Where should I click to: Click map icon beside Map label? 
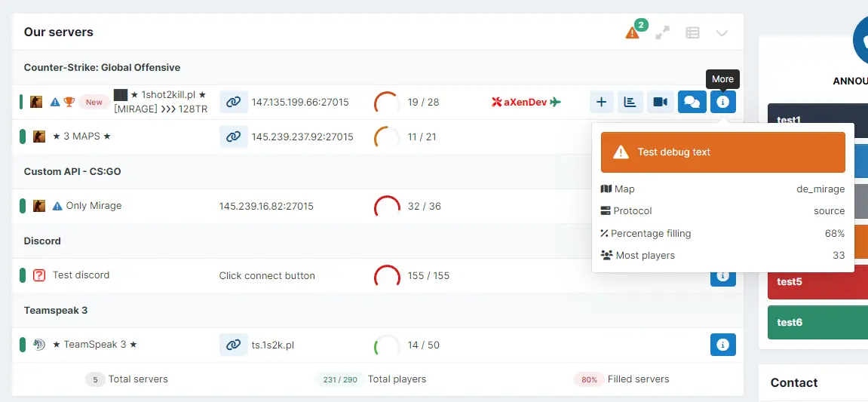606,189
